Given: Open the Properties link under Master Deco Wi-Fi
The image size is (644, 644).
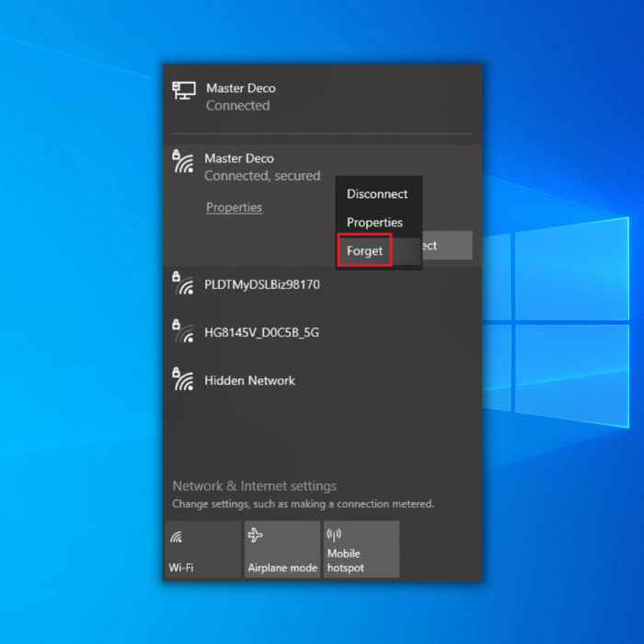Looking at the screenshot, I should 234,207.
